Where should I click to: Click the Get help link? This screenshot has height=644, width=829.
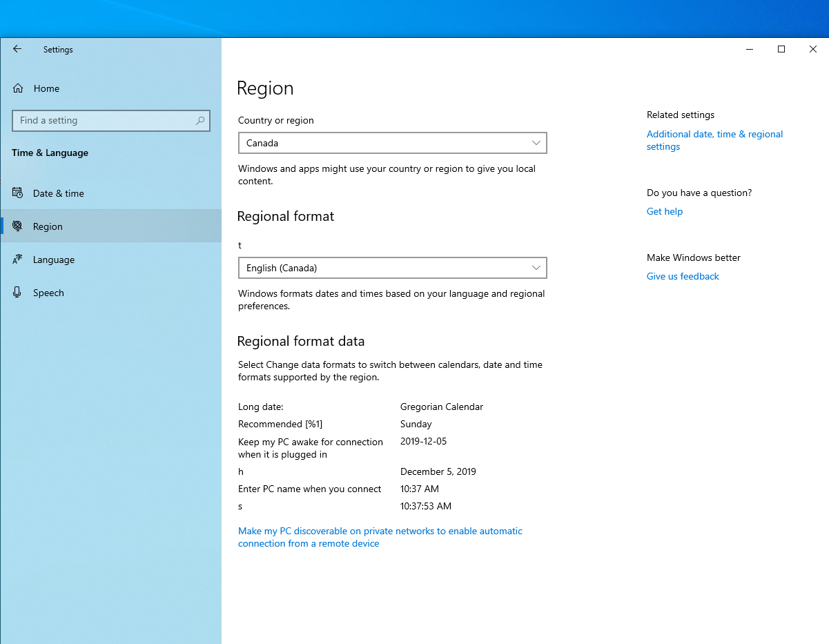click(x=665, y=211)
